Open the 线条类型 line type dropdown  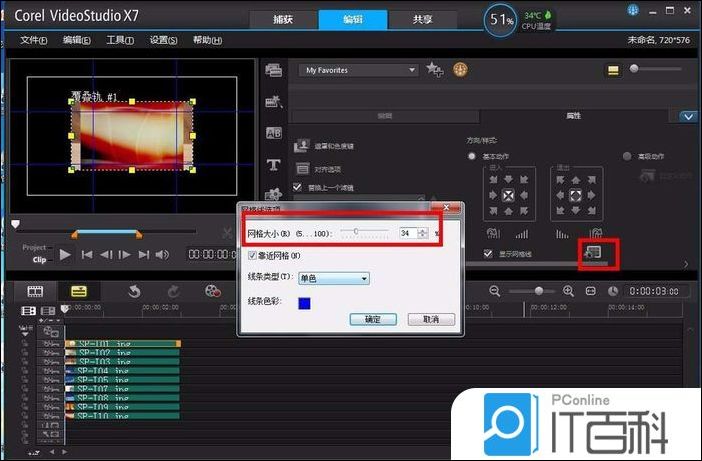pyautogui.click(x=334, y=278)
